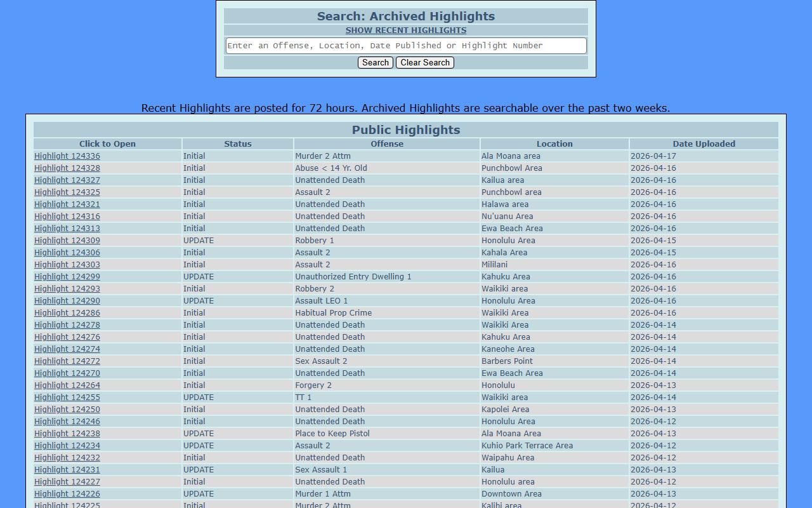Image resolution: width=812 pixels, height=508 pixels.
Task: Open Highlight 124299
Action: click(67, 277)
